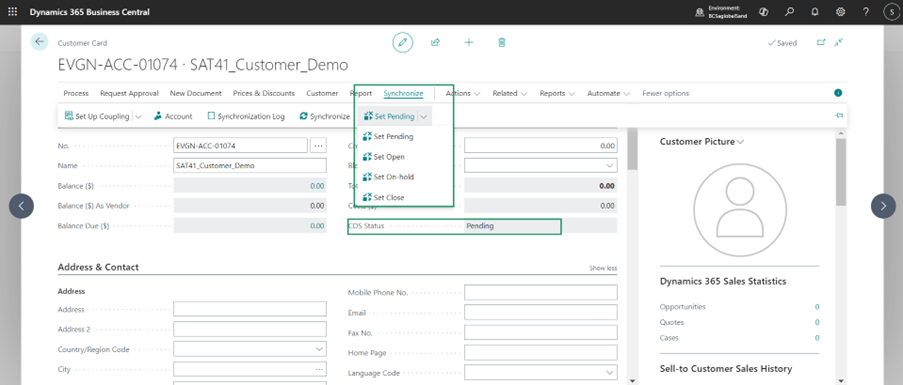Click the collapse page arrows icon
This screenshot has height=385, width=903.
click(838, 43)
